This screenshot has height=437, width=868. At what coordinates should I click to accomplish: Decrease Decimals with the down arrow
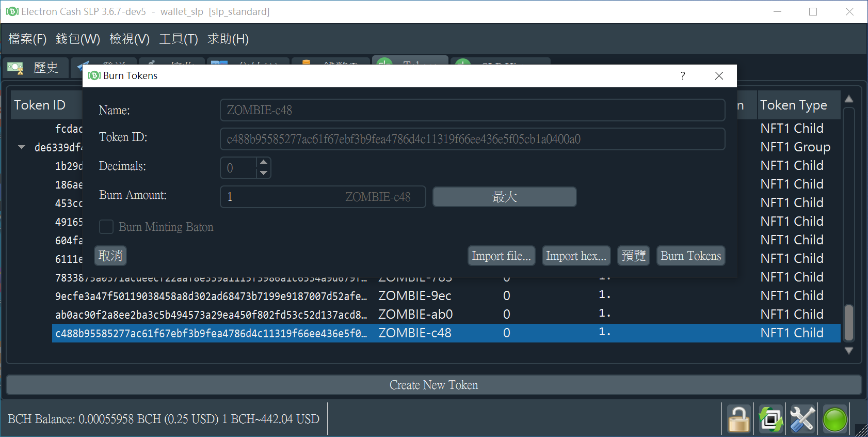coord(264,173)
